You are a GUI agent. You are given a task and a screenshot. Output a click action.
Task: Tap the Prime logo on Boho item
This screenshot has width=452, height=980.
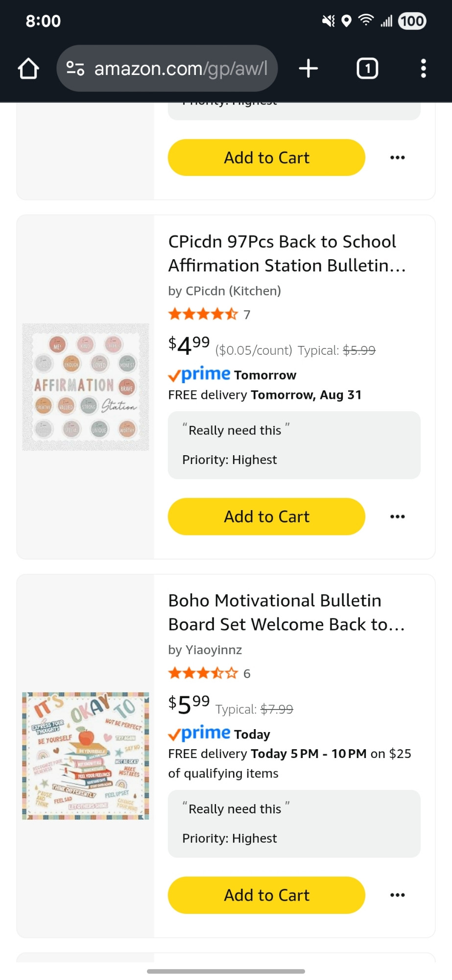click(199, 734)
